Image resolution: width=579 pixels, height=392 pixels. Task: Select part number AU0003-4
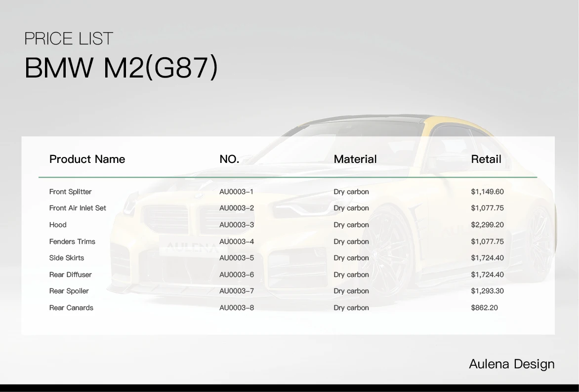237,241
